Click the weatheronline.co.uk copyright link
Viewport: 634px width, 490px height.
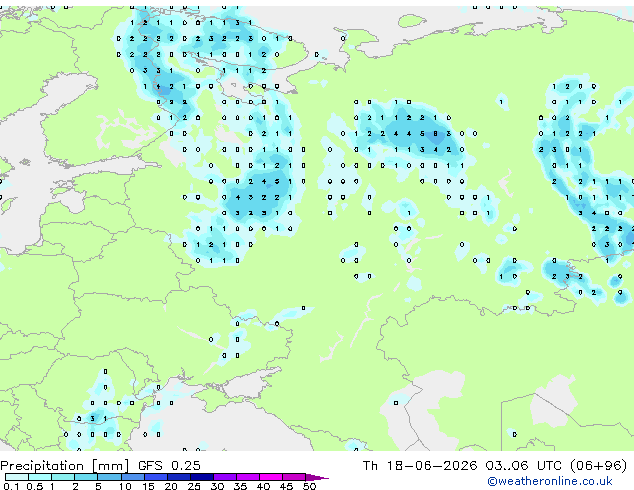[550, 481]
